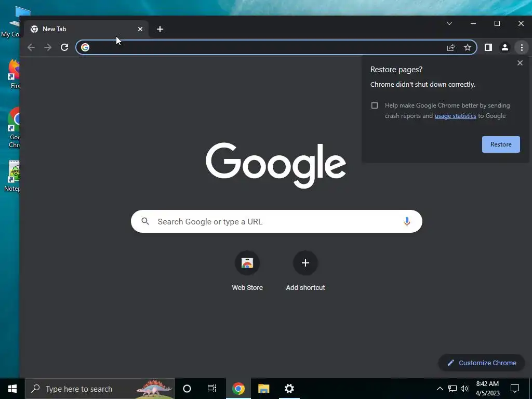This screenshot has height=399, width=532.
Task: Open the clock showing 8:42 AM
Action: (x=487, y=389)
